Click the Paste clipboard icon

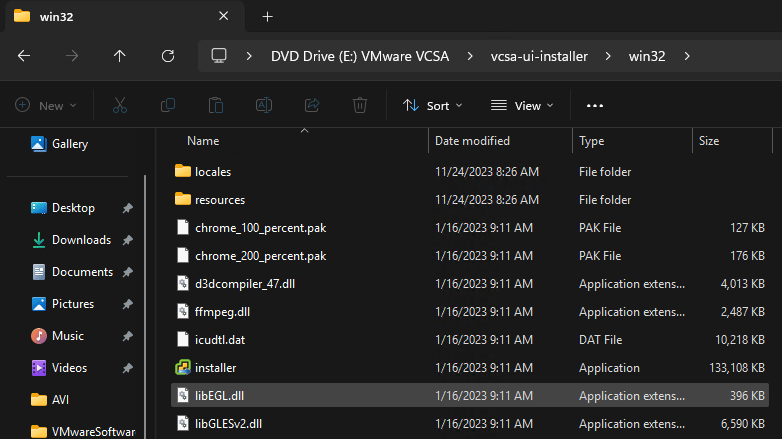[x=216, y=105]
